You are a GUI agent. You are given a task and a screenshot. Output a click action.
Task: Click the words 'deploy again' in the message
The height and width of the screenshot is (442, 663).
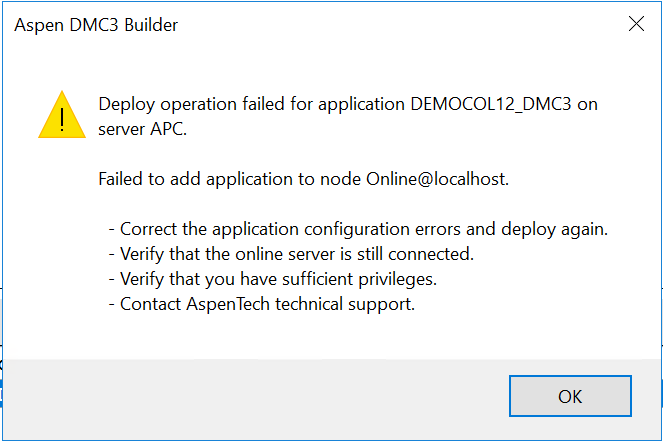click(554, 229)
